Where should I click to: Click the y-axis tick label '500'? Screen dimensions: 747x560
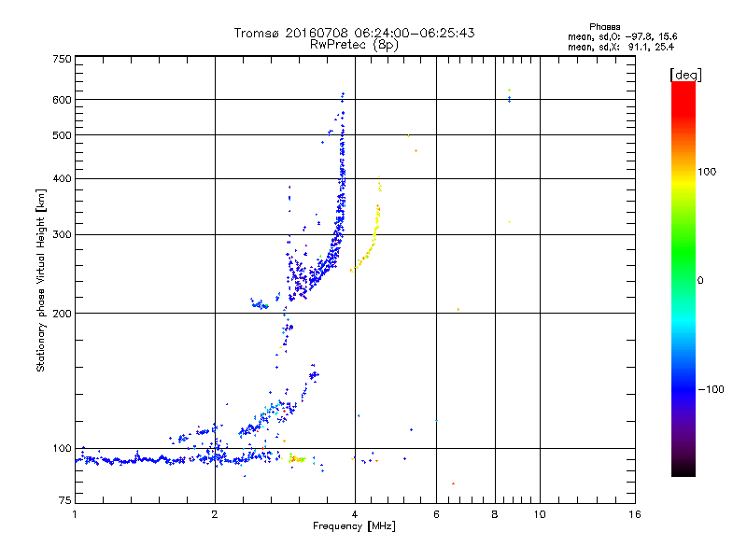[63, 135]
